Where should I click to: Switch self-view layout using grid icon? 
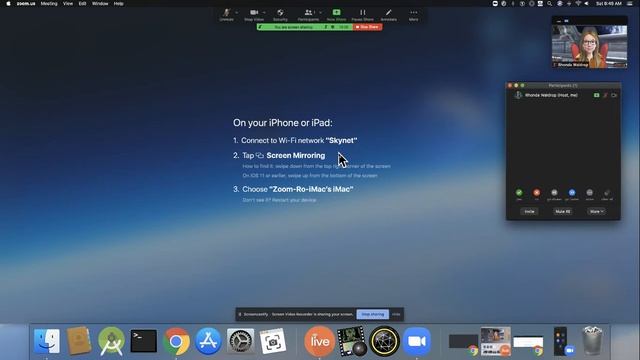click(x=566, y=20)
